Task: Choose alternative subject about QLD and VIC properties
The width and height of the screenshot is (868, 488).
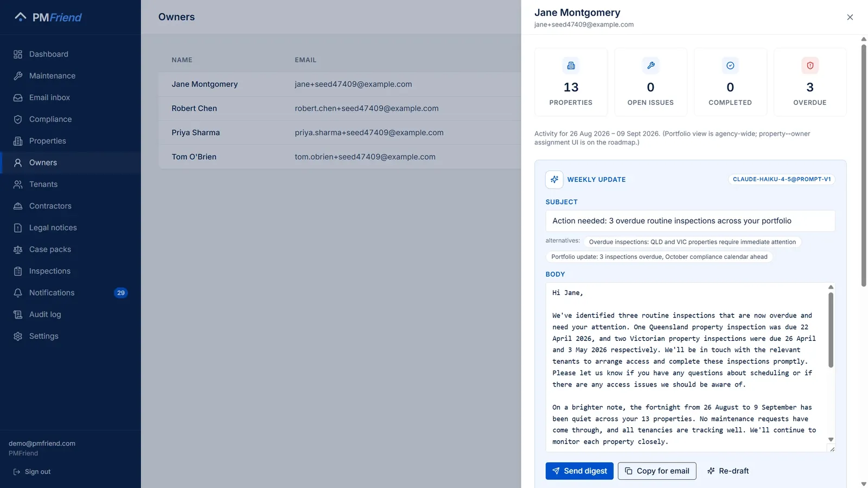Action: (692, 242)
